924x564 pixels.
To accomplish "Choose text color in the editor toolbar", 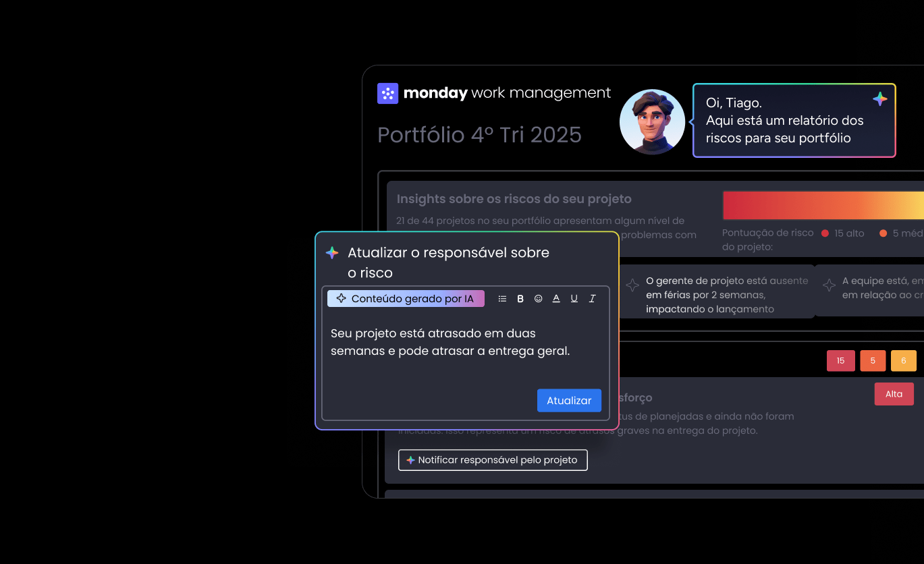I will [x=556, y=299].
